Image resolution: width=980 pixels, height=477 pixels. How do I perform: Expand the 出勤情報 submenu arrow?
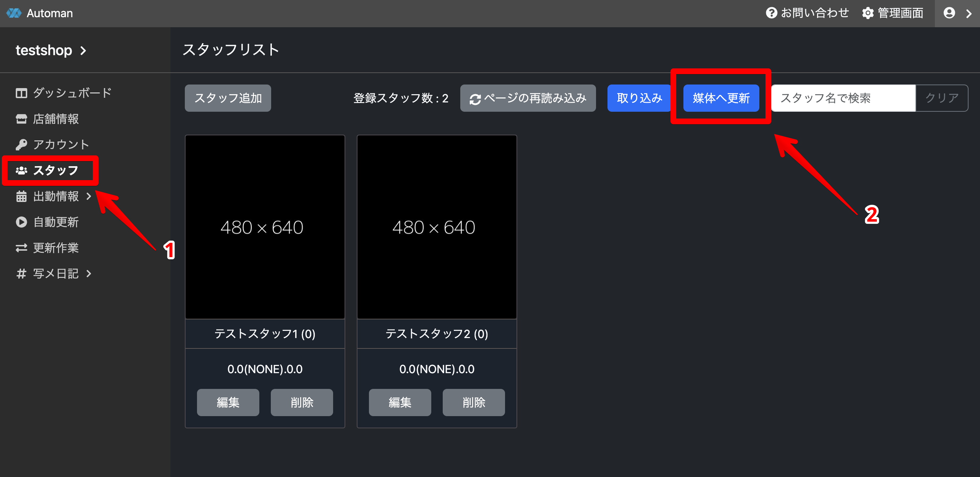point(88,196)
